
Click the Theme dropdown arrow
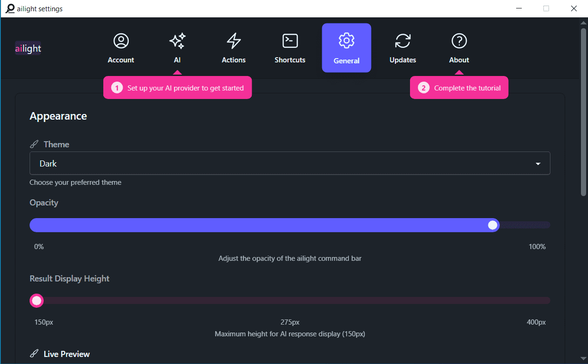[538, 164]
